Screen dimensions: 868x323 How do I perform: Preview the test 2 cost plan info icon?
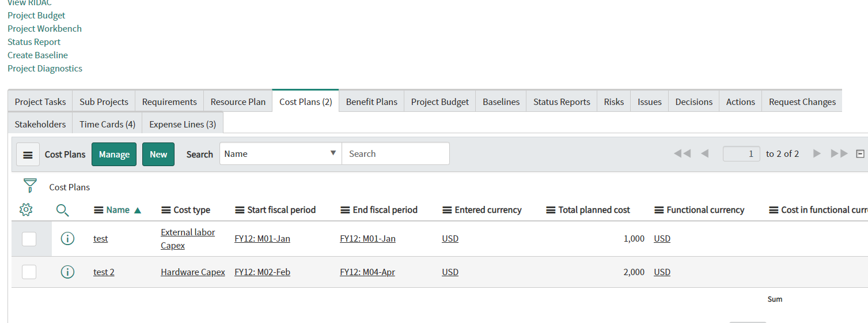point(67,272)
